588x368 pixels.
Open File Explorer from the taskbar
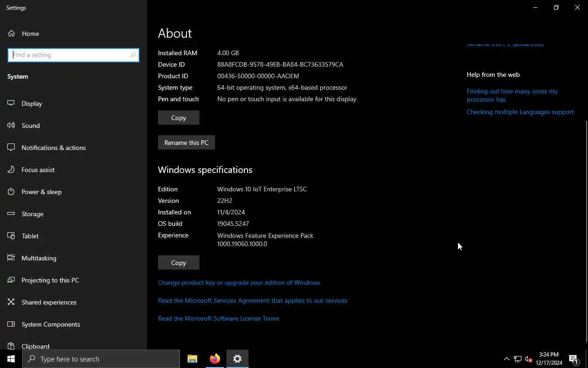point(192,359)
